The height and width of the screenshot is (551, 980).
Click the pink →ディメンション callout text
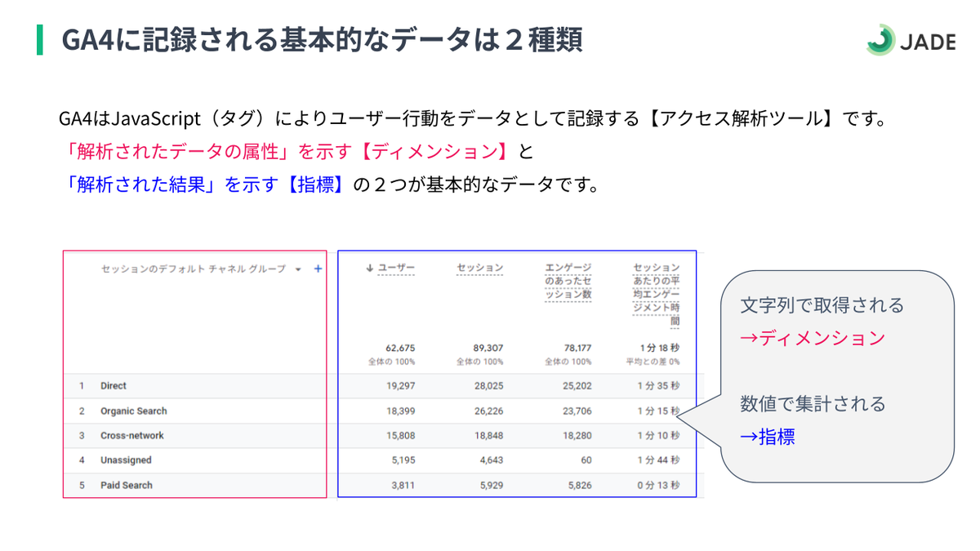click(x=813, y=338)
